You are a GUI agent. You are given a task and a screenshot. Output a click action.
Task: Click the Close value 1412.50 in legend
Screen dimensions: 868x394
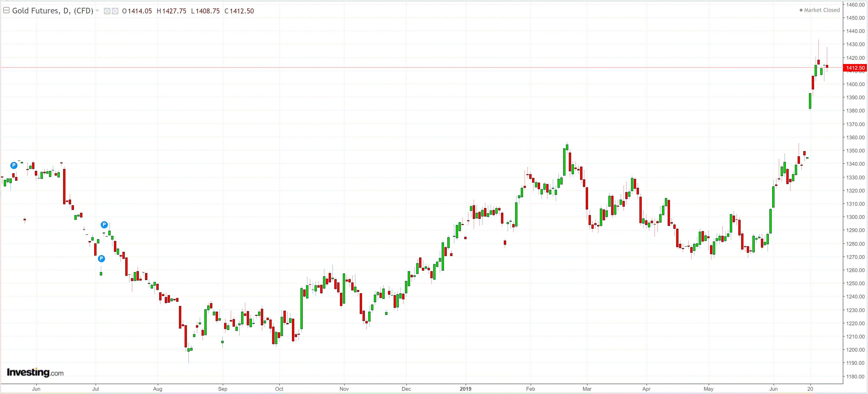coord(242,11)
